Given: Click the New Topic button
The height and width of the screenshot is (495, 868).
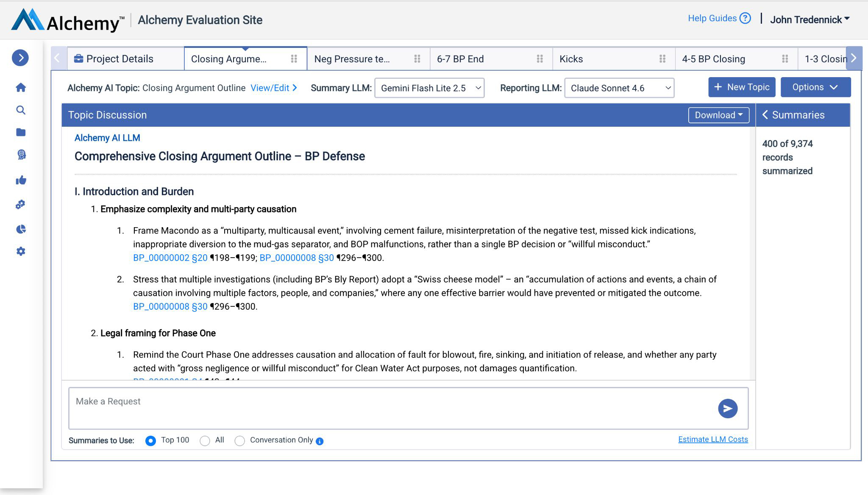Looking at the screenshot, I should (x=741, y=87).
